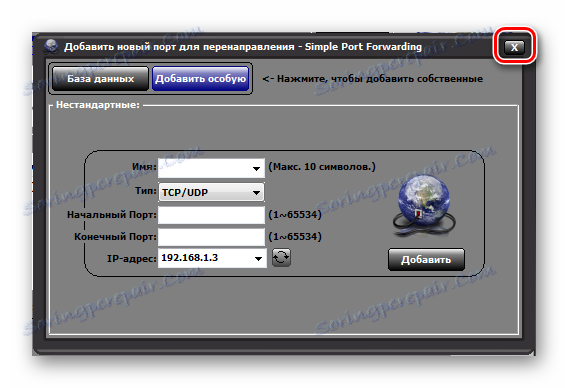Image resolution: width=568 pixels, height=388 pixels.
Task: Focus the Конечный Порт input field
Action: (211, 237)
